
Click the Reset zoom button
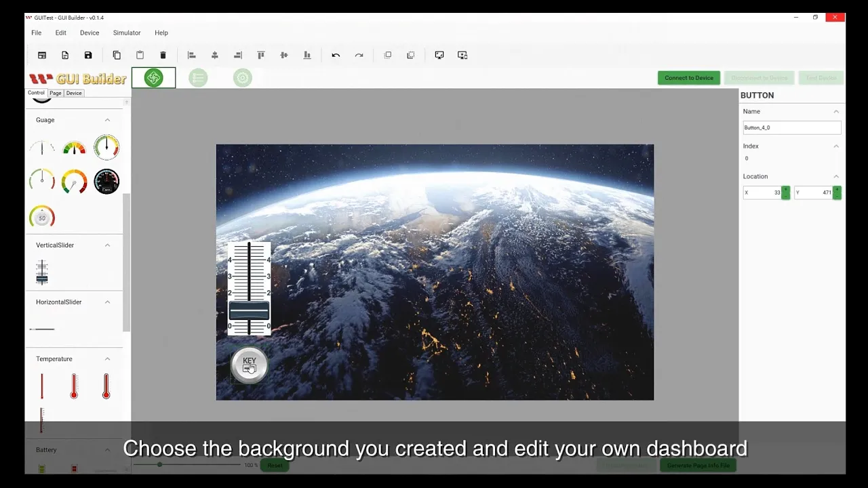click(275, 466)
